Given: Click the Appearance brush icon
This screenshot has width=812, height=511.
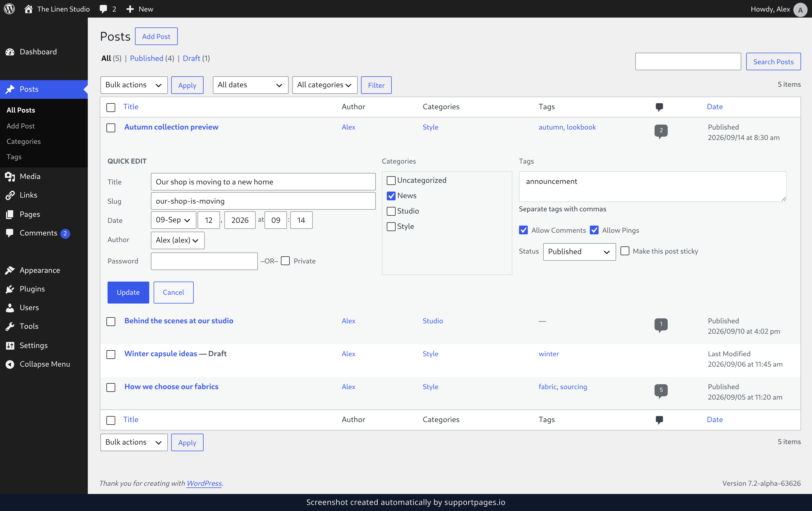Looking at the screenshot, I should point(10,270).
